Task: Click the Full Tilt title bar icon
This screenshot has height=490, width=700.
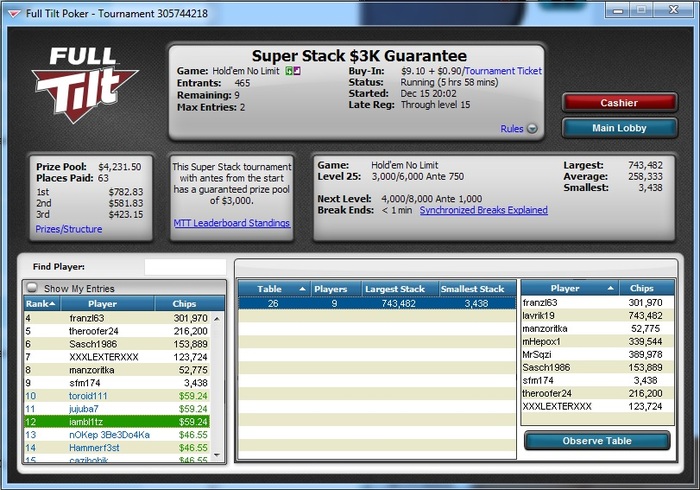Action: coord(14,14)
